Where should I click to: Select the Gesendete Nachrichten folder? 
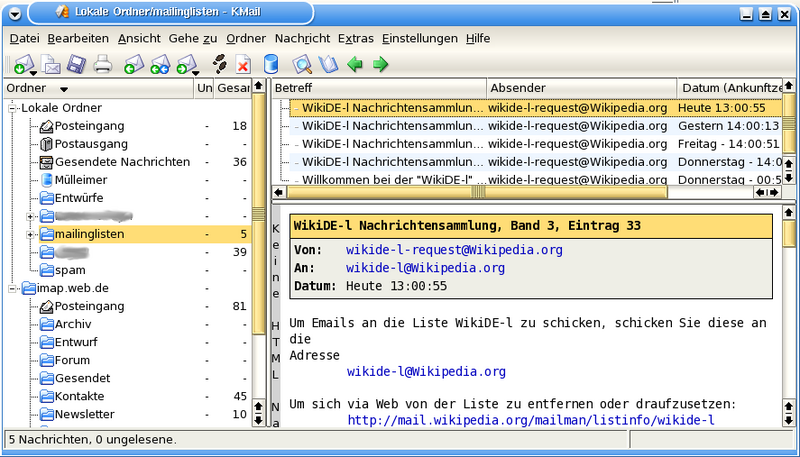click(x=122, y=162)
